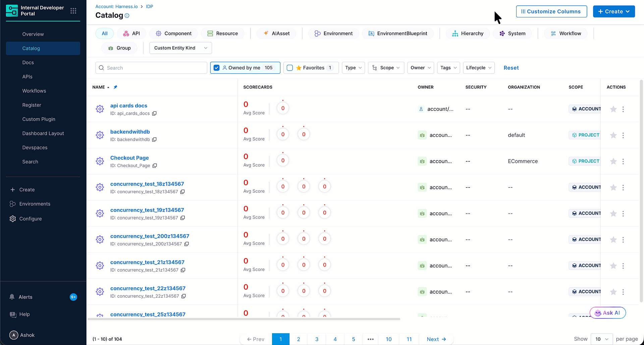Open the Lifecycle filter dropdown
Viewport: 644px width, 345px height.
tap(479, 68)
